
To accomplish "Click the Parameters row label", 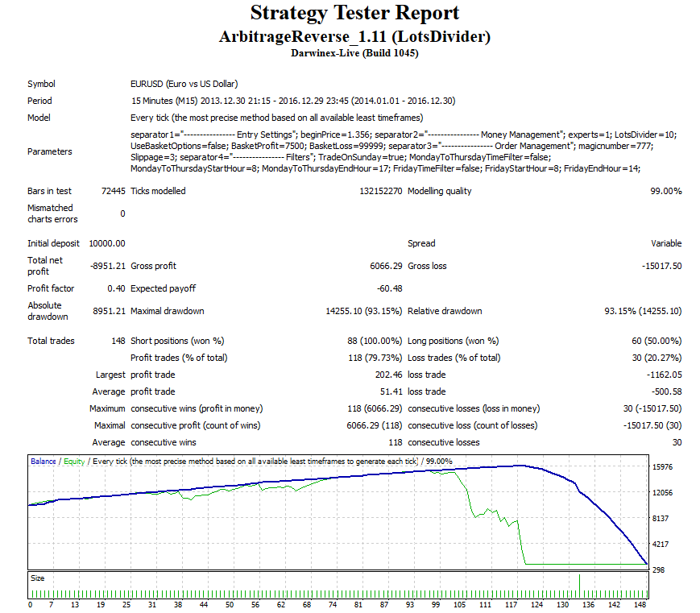I will [50, 151].
